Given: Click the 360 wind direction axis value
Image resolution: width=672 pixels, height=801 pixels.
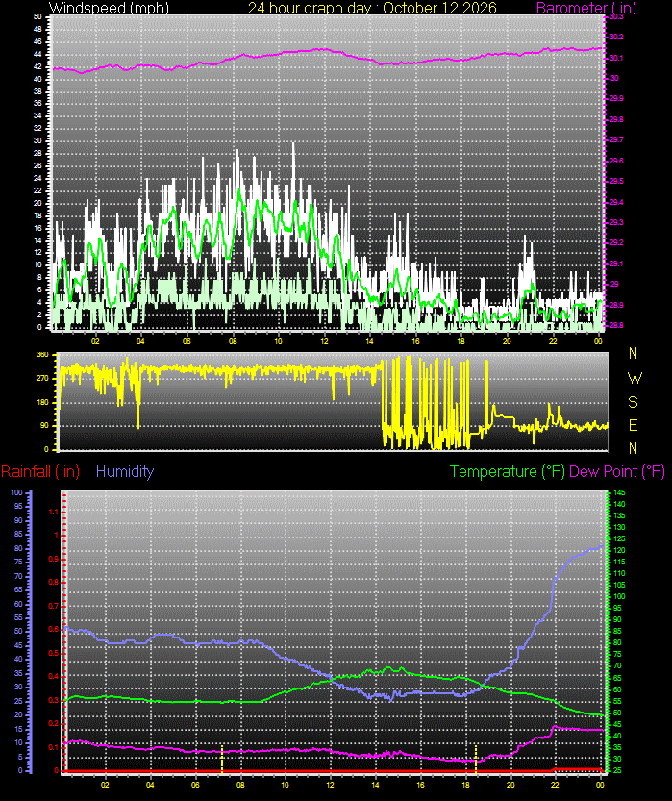Looking at the screenshot, I should (x=43, y=355).
